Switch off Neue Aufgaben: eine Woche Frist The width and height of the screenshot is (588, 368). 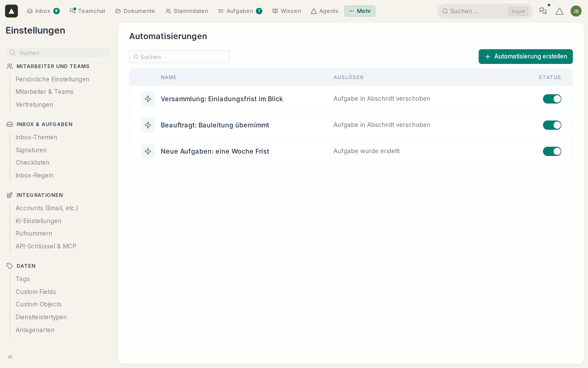[x=552, y=151]
